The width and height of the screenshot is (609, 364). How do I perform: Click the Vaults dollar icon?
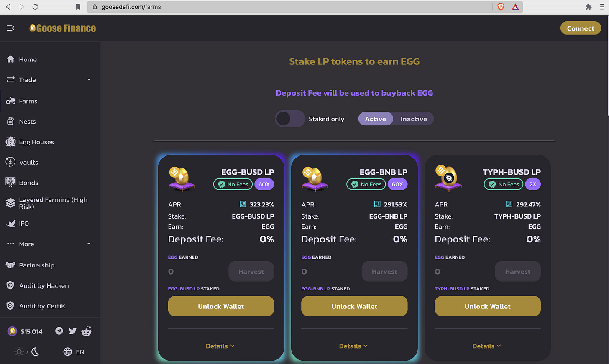(x=10, y=162)
